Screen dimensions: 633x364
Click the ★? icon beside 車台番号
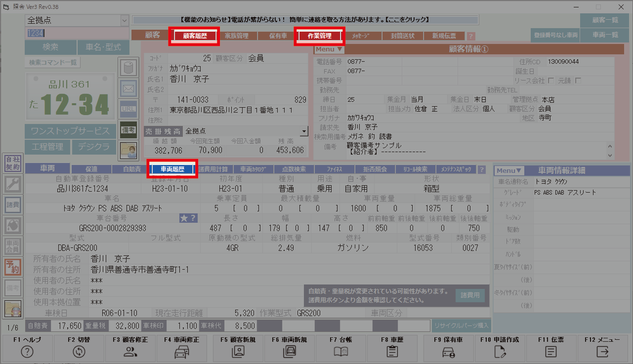(x=188, y=218)
